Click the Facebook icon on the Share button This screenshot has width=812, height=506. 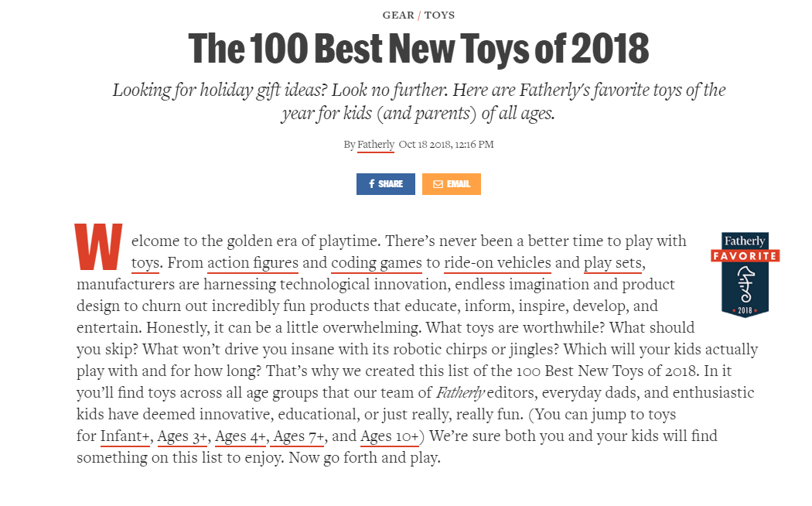tap(372, 183)
